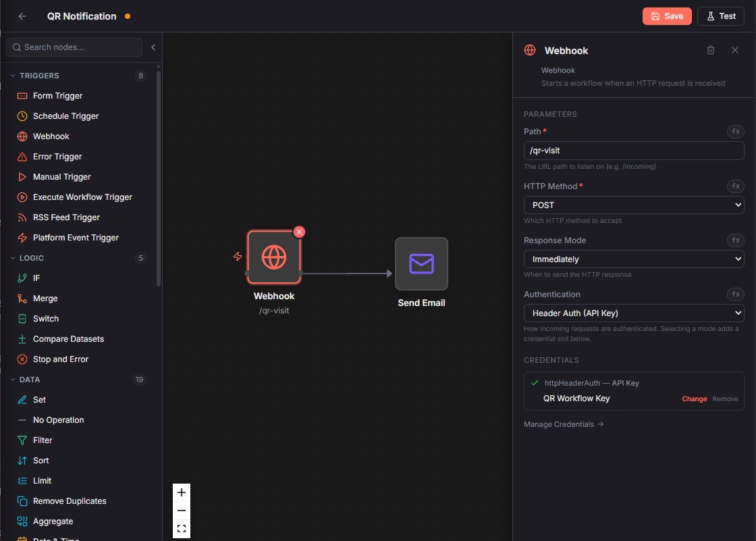Screen dimensions: 756x541
Task: Select No Operation node in Data list
Action: point(58,420)
